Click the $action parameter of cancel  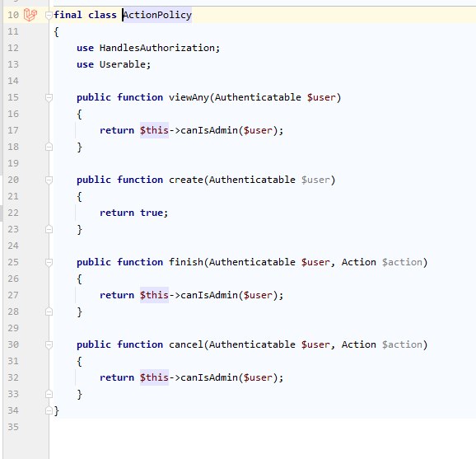coord(402,344)
